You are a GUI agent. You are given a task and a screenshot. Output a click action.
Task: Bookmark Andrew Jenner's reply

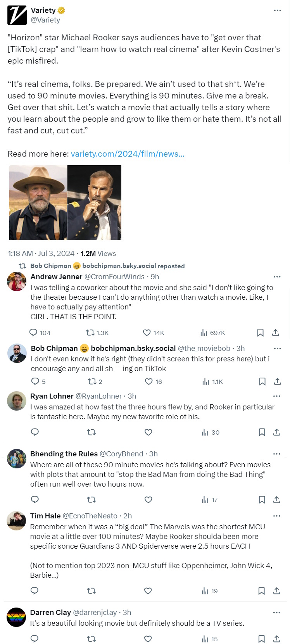pos(261,333)
